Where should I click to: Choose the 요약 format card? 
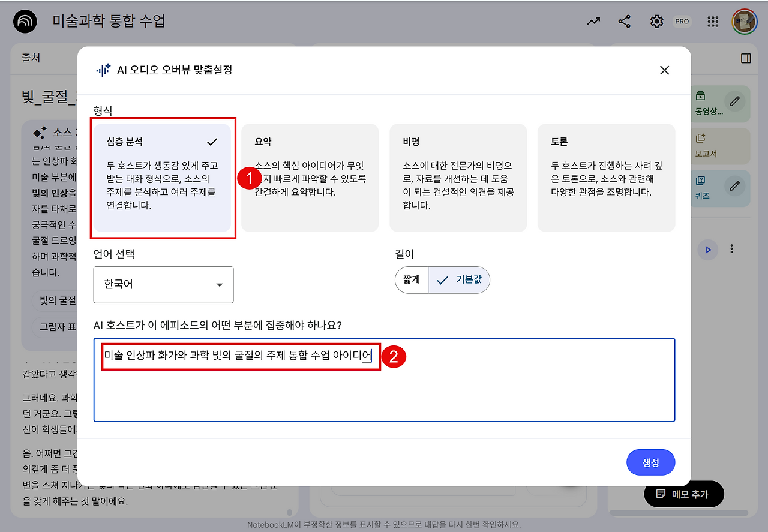[x=310, y=178]
